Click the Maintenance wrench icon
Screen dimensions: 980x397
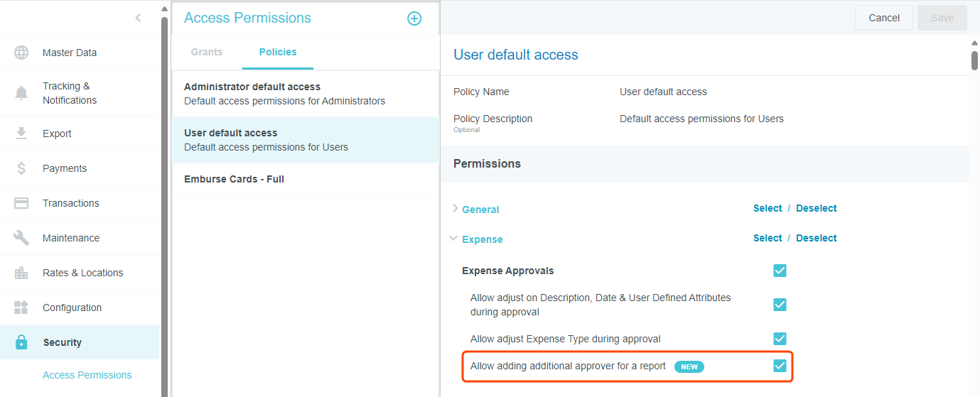point(21,238)
